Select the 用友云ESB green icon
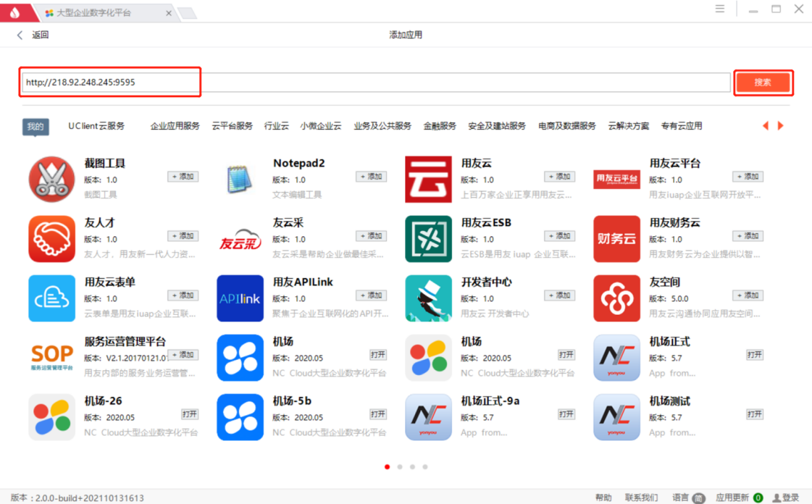Screen dimensions: 812x504 tap(428, 238)
